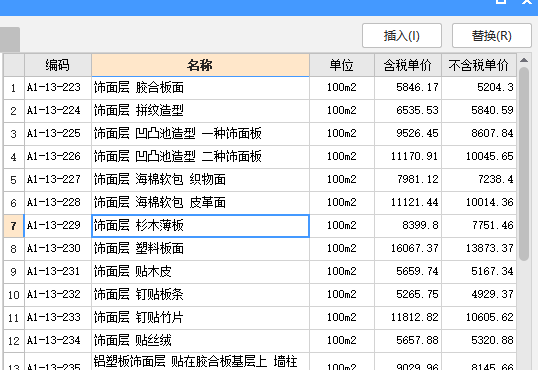Select code cell A1-13-229
The image size is (538, 370).
tap(58, 226)
